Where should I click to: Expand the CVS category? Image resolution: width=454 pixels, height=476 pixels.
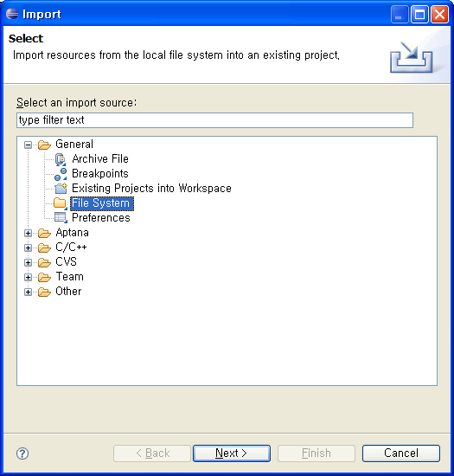click(28, 262)
